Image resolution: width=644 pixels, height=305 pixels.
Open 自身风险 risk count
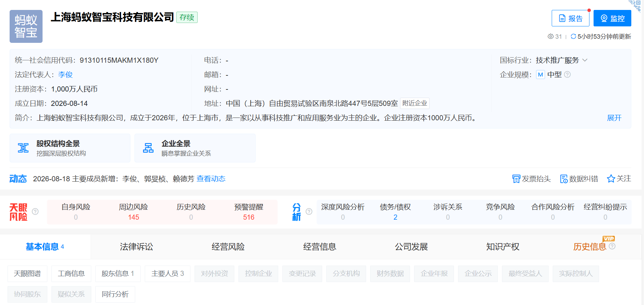(x=76, y=212)
